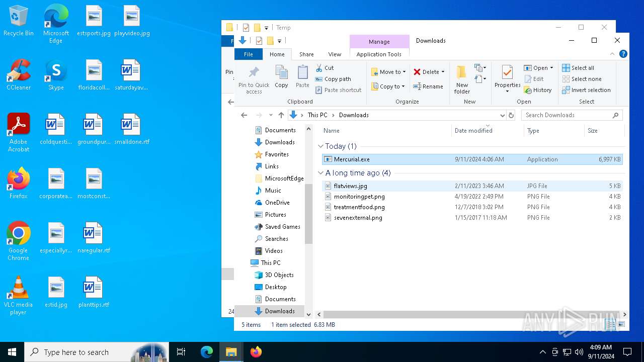644x362 pixels.
Task: Click the Cut scissors icon
Action: 319,68
